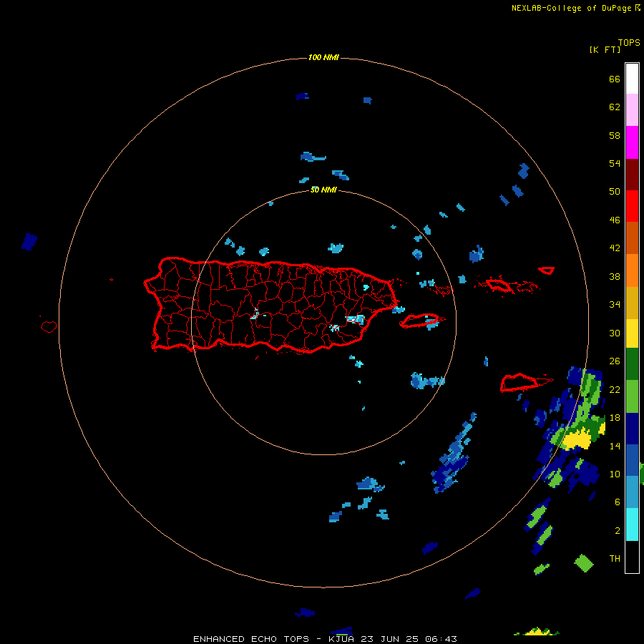Image resolution: width=644 pixels, height=644 pixels.
Task: Select the bright red legend swatch
Action: pyautogui.click(x=632, y=206)
